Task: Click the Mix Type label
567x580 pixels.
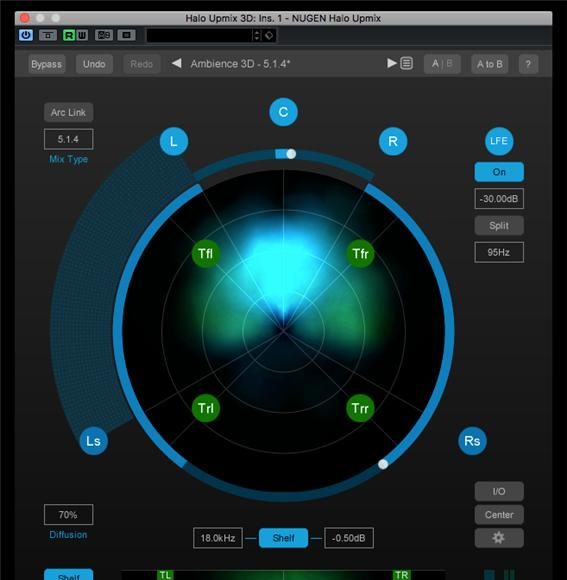Action: (x=68, y=159)
